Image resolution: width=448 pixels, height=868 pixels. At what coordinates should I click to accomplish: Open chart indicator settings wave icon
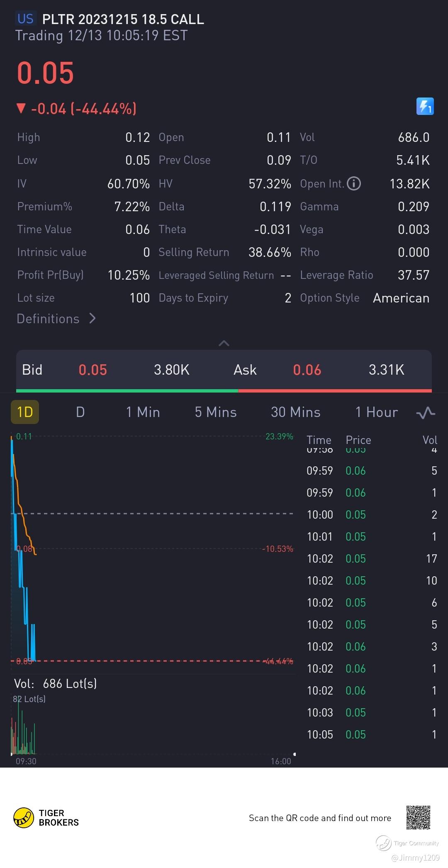click(x=426, y=412)
